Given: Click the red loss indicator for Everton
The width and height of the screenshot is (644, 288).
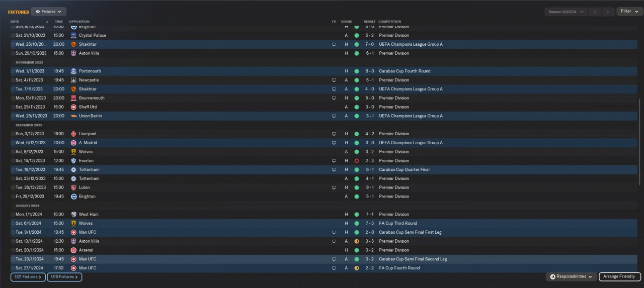Looking at the screenshot, I should coord(356,161).
